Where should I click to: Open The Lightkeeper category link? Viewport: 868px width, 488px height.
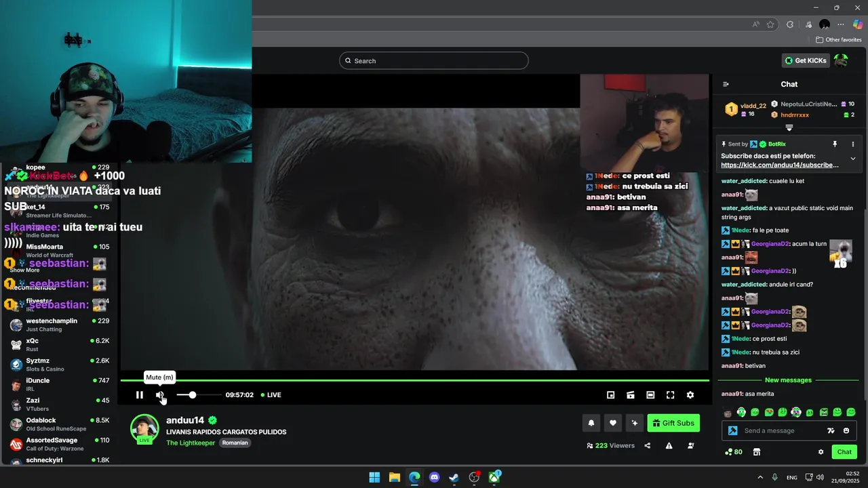coord(191,443)
